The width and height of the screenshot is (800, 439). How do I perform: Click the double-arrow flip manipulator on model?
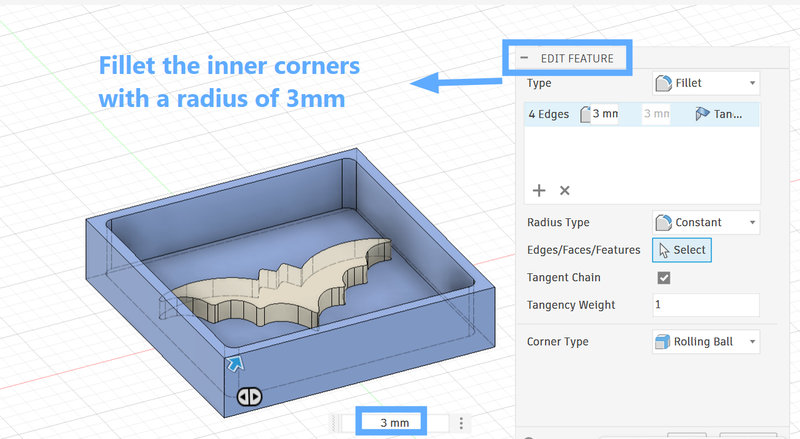tap(249, 397)
